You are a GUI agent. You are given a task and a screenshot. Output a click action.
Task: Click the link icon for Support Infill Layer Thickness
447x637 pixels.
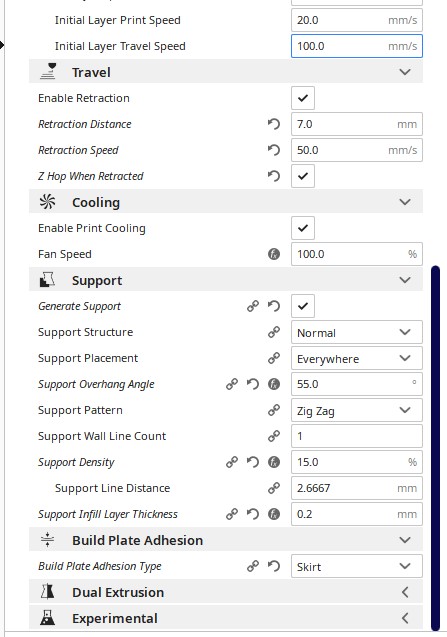[232, 514]
